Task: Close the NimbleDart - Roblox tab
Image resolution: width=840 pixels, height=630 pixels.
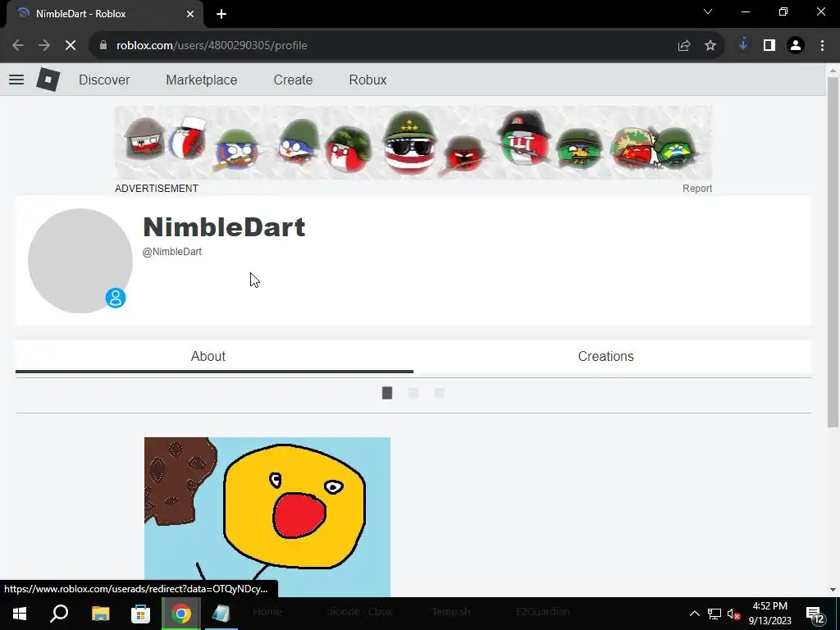Action: click(x=190, y=14)
